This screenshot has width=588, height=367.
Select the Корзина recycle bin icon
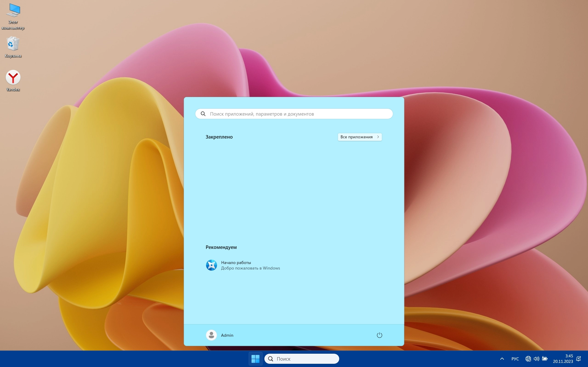(x=13, y=44)
